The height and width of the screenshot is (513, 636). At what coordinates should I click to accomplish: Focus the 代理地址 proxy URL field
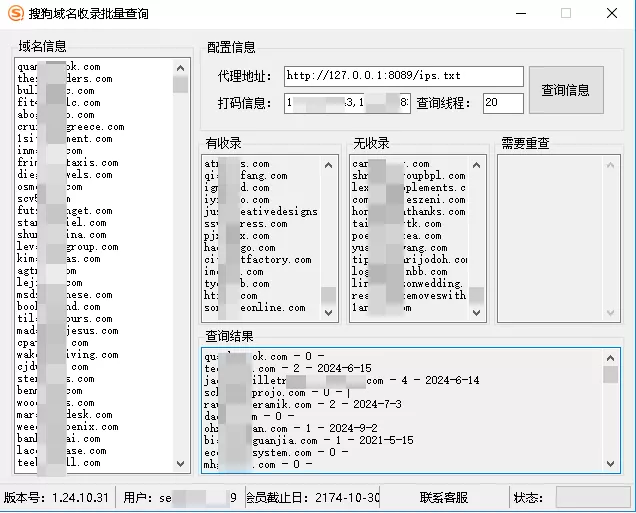(x=404, y=76)
